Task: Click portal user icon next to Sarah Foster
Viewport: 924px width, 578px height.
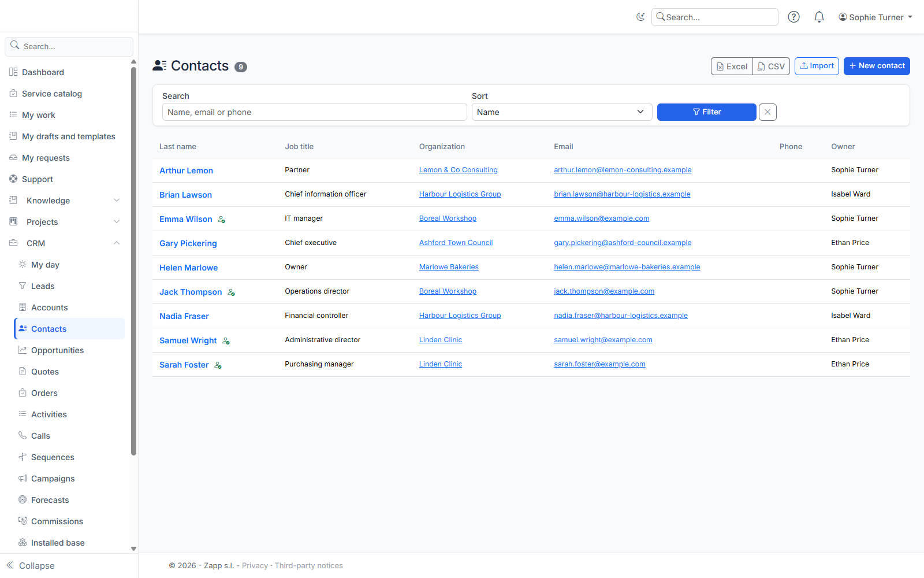Action: (218, 365)
